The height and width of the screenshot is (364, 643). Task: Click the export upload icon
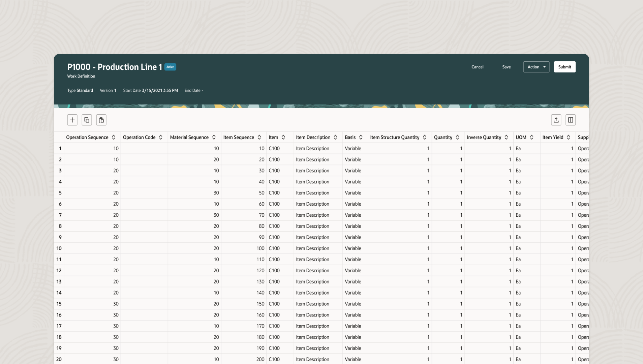[x=556, y=120]
